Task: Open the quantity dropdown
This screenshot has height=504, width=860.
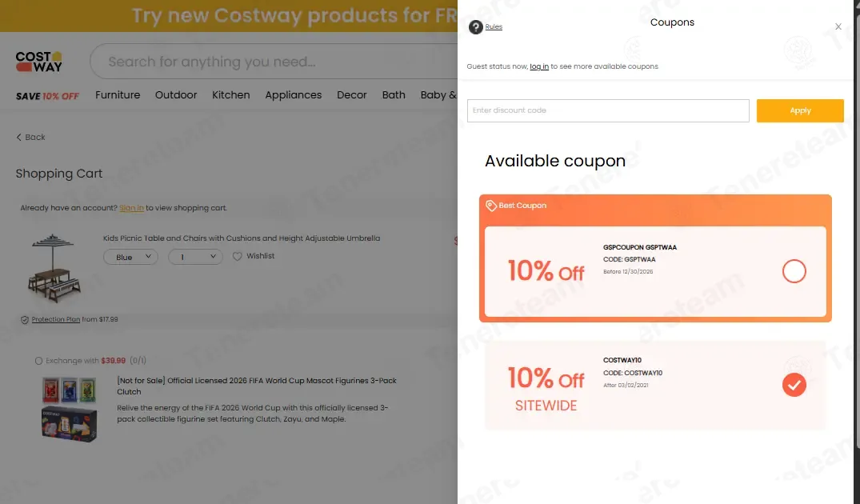Action: coord(195,257)
